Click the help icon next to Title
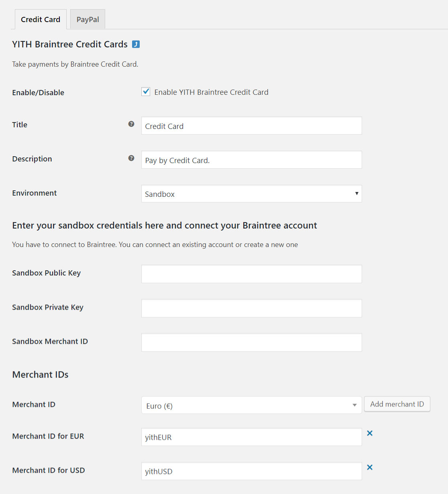Viewport: 448px width, 494px height. pos(131,124)
